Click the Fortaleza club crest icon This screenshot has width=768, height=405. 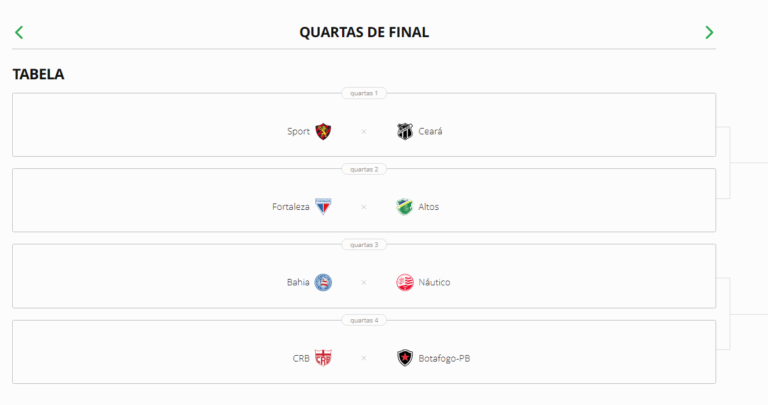coord(323,207)
